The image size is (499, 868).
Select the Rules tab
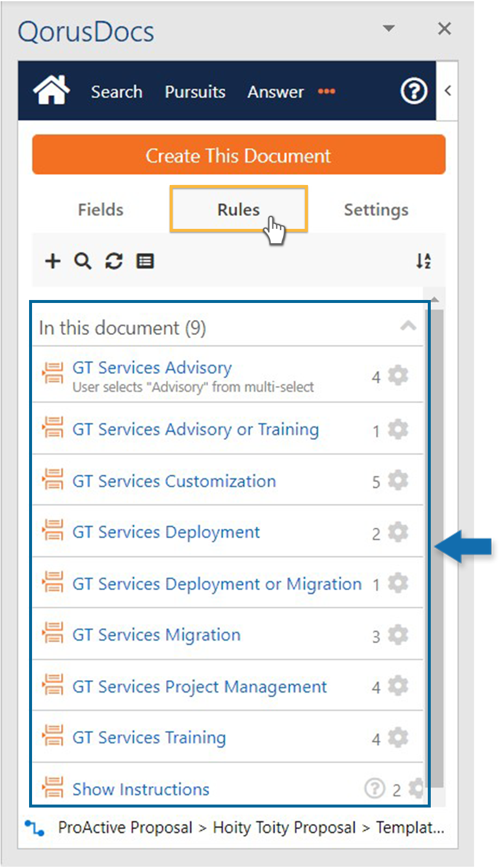pyautogui.click(x=239, y=209)
